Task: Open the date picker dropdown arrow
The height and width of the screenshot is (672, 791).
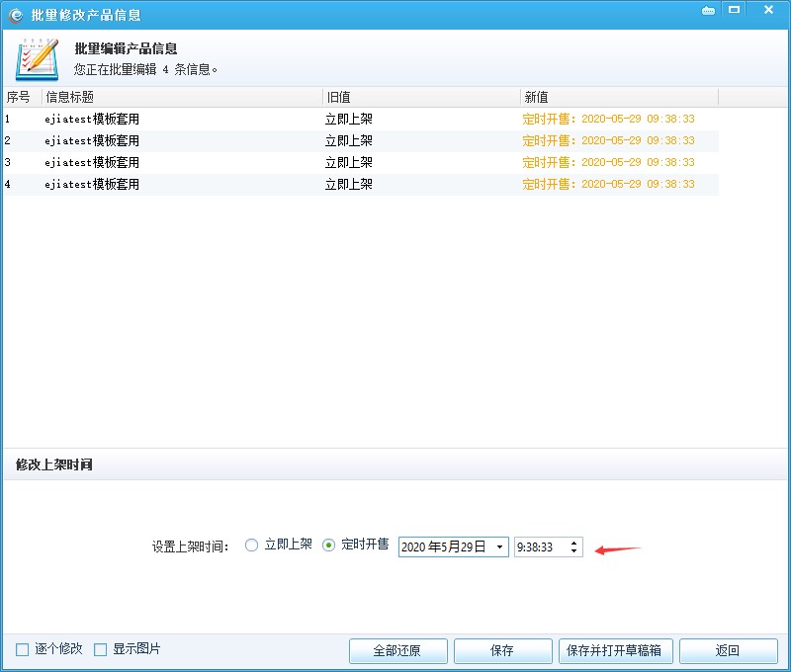Action: coord(499,546)
